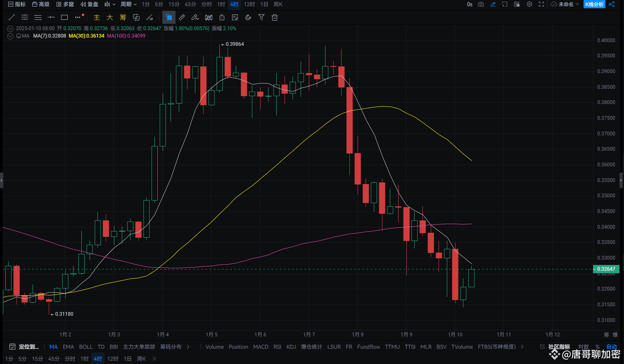Switch top timeframe to 15分
The width and height of the screenshot is (624, 364).
pos(174,4)
